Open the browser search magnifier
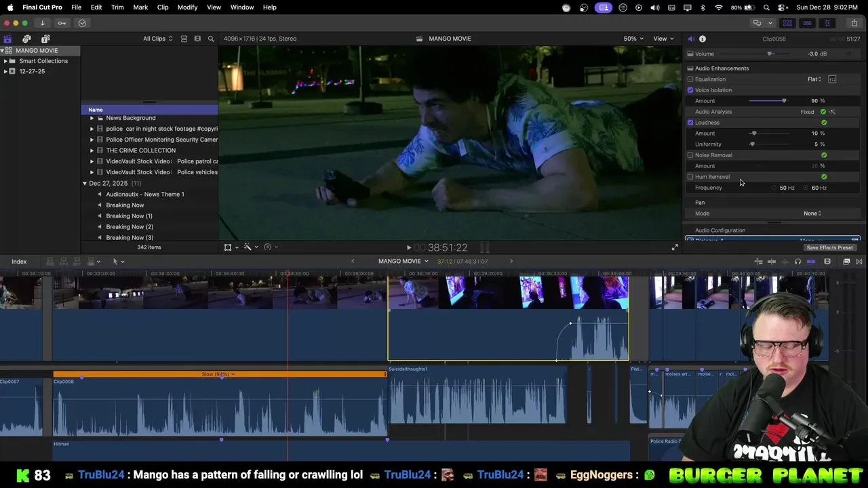Screen dimensions: 868x488 211,39
